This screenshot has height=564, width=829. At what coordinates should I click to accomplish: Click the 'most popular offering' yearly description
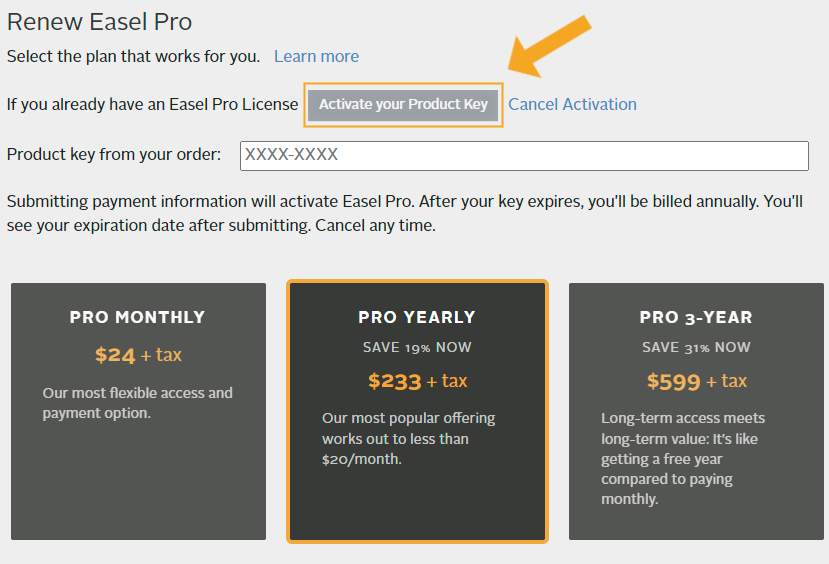409,438
